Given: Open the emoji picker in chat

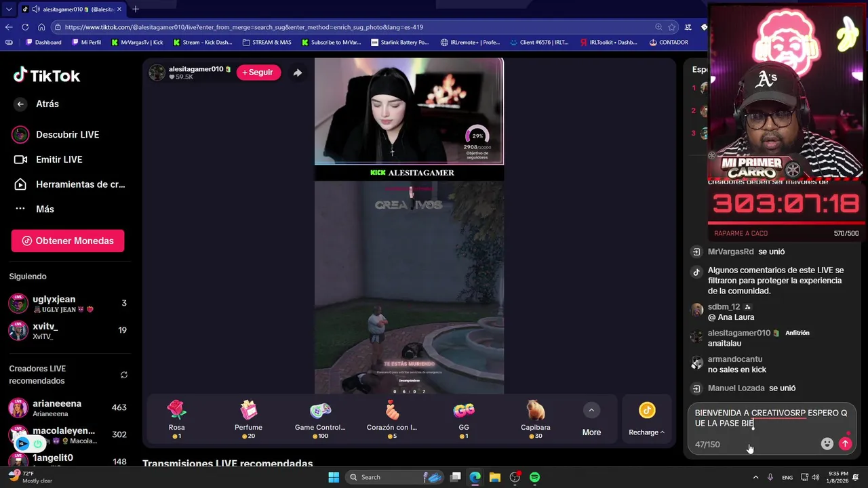Looking at the screenshot, I should coord(827,444).
